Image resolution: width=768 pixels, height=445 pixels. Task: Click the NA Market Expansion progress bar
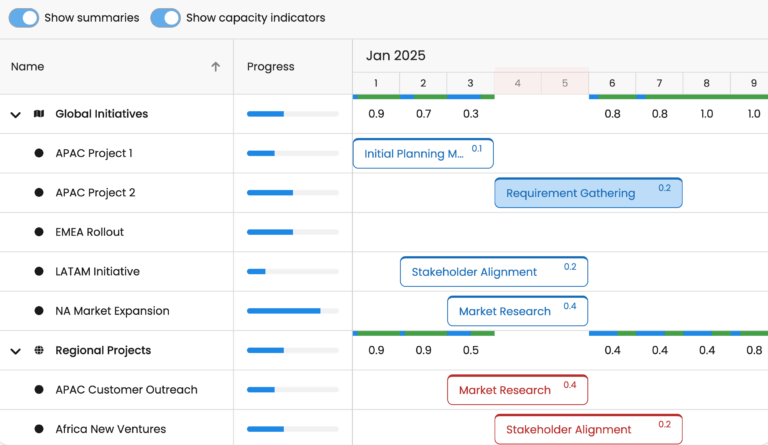coord(292,311)
